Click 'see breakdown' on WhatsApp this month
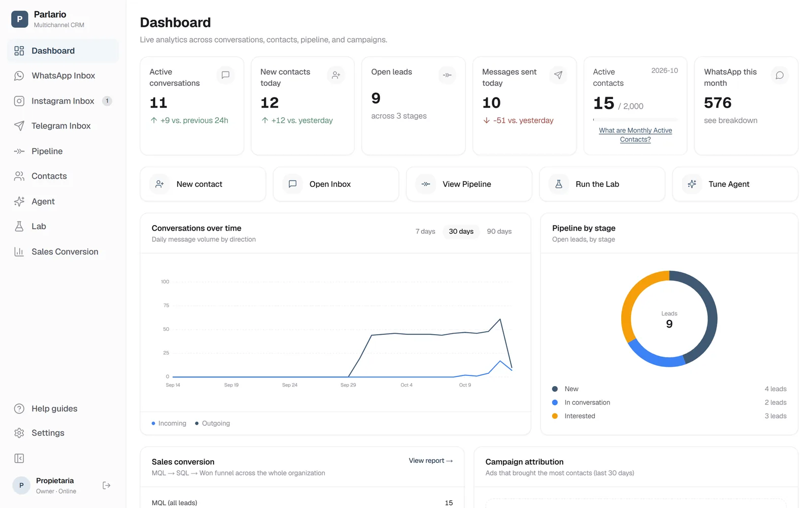 [730, 120]
